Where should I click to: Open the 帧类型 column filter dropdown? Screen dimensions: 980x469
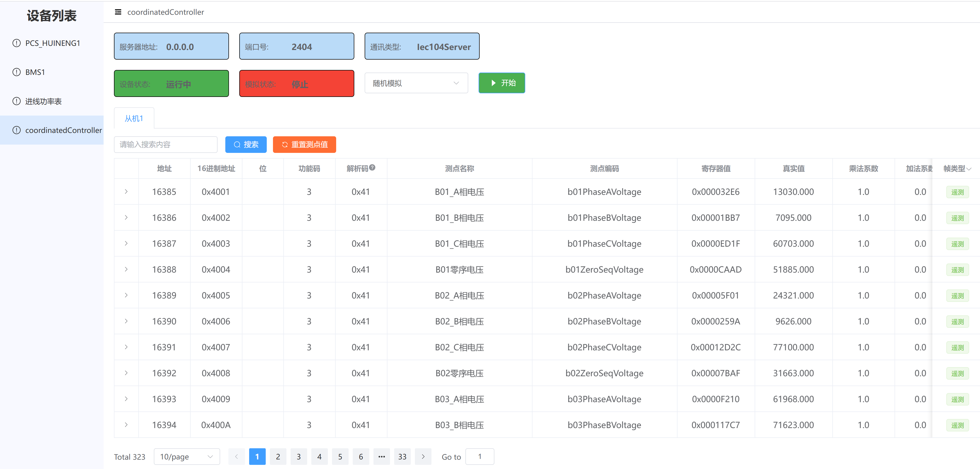[969, 169]
